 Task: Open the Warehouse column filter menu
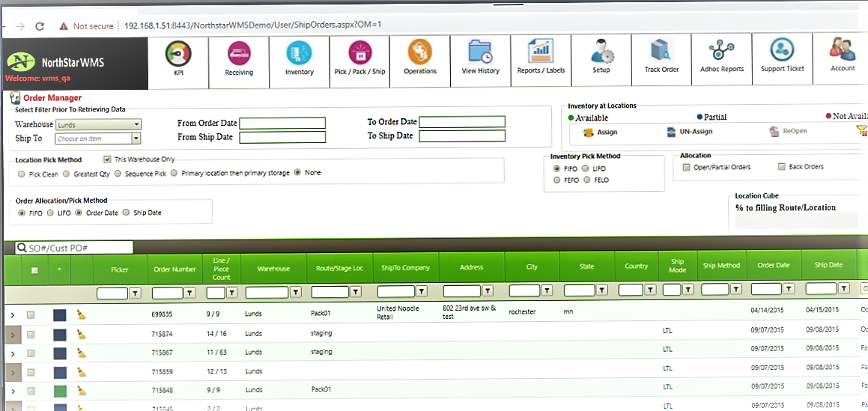tap(295, 291)
